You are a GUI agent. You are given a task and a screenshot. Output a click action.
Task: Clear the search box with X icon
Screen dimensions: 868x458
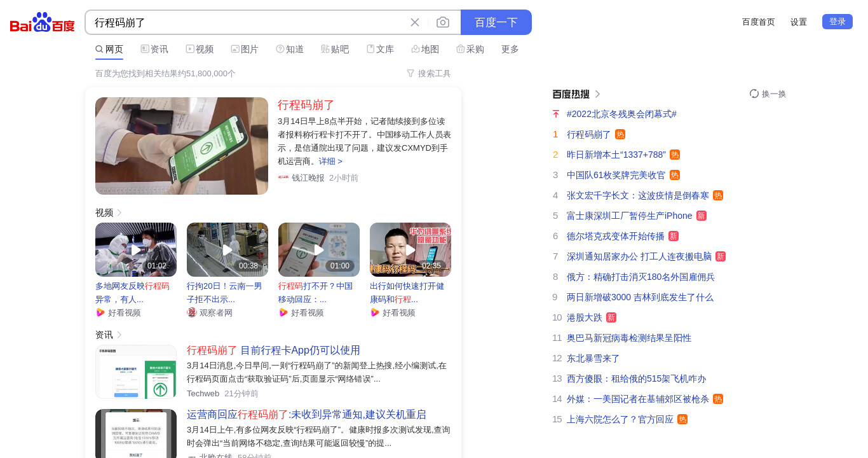415,22
